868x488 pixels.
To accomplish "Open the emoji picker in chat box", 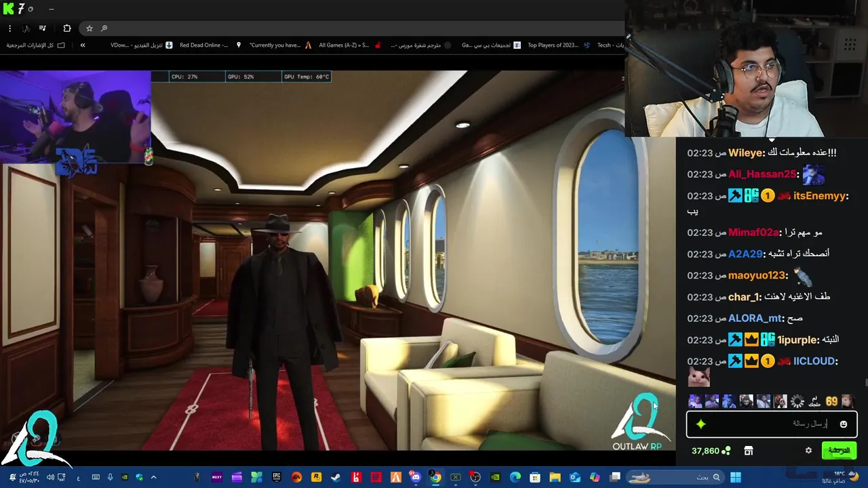I will 844,424.
